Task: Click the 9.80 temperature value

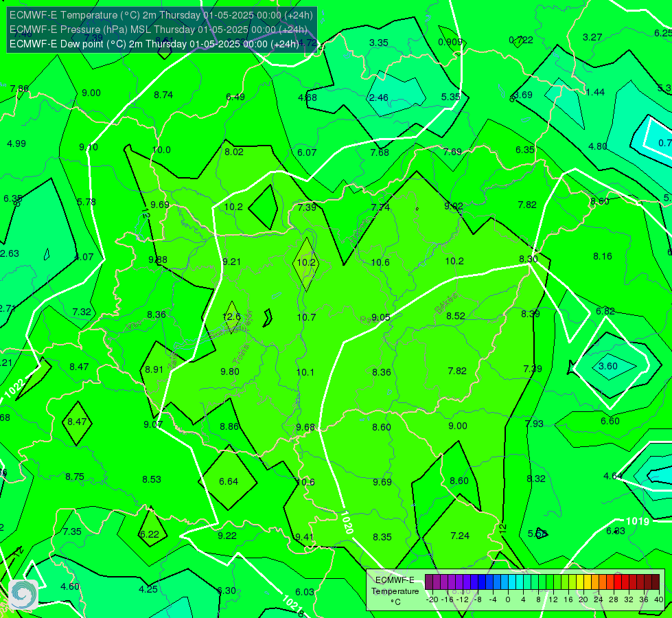Action: tap(230, 371)
